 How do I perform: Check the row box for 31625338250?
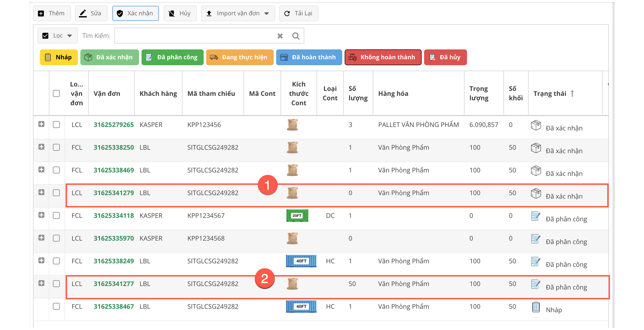[x=56, y=147]
